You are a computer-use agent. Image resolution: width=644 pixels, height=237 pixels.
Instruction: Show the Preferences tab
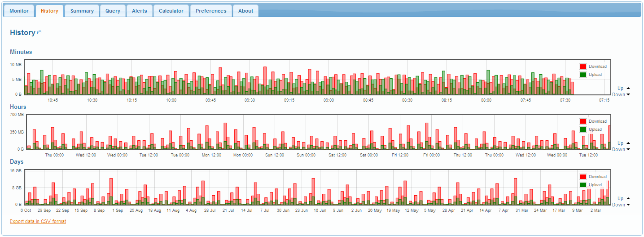pos(211,11)
